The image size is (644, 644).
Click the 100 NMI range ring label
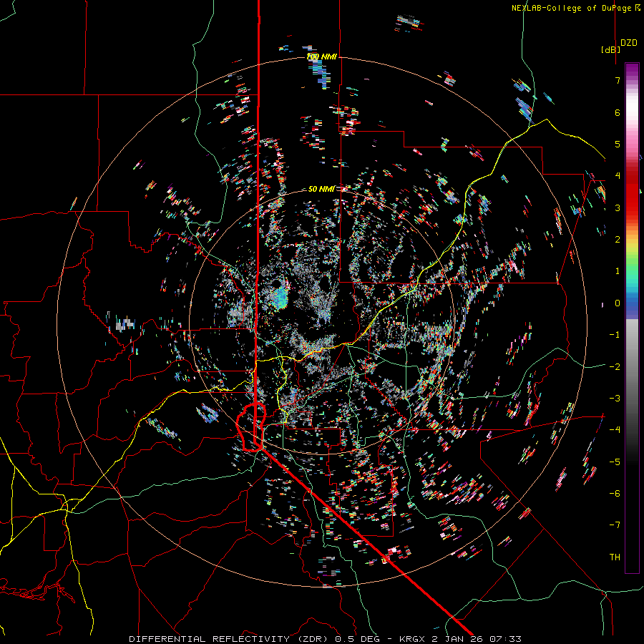[321, 57]
